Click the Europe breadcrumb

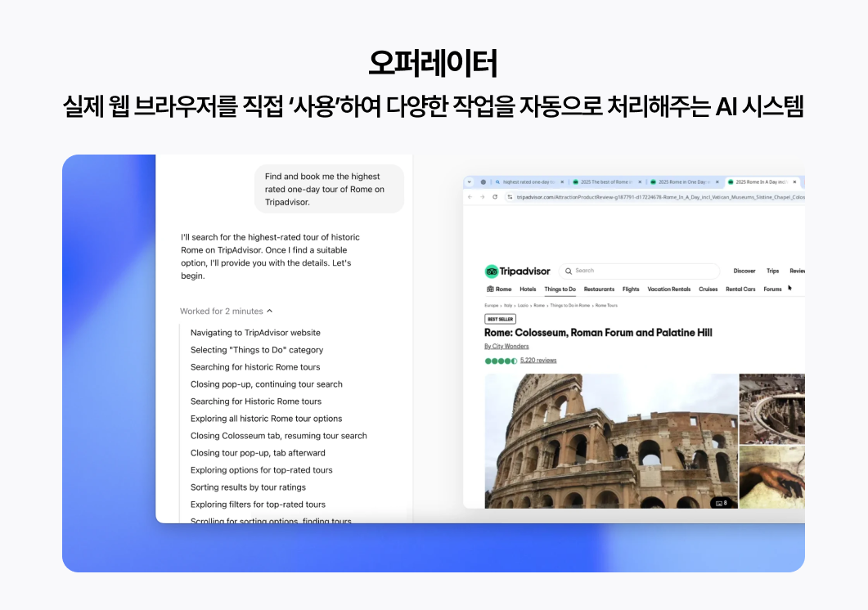point(491,306)
